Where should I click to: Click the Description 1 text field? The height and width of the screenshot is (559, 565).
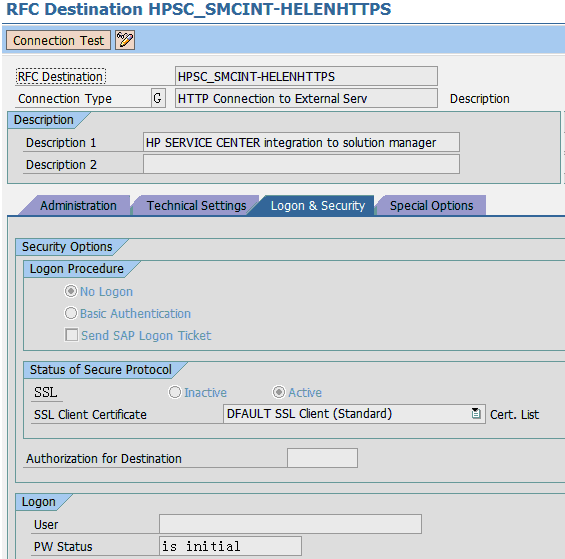(301, 142)
